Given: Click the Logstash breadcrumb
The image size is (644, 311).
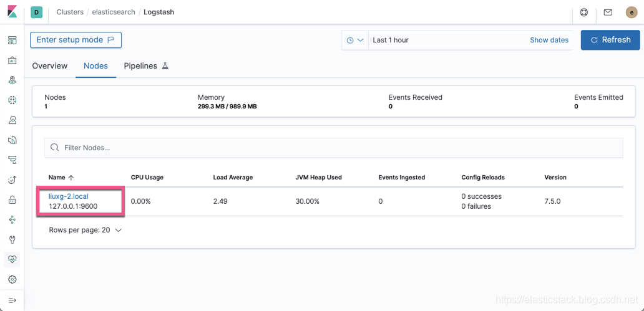Looking at the screenshot, I should pyautogui.click(x=159, y=12).
